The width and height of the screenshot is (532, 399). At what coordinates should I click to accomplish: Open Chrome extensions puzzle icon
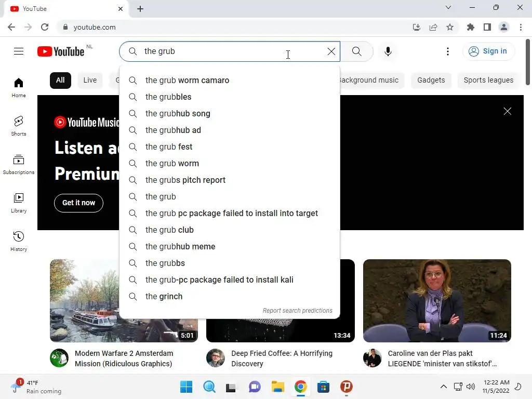471,27
